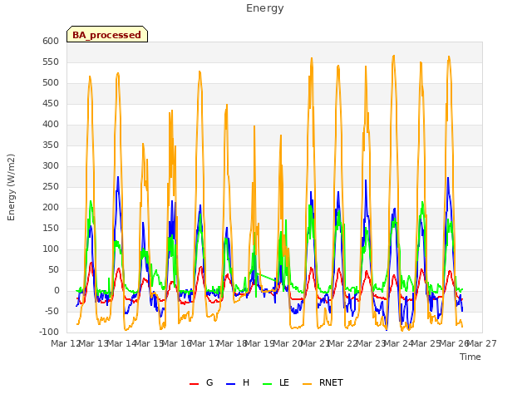Click the 300 y-axis tick label

(51, 166)
